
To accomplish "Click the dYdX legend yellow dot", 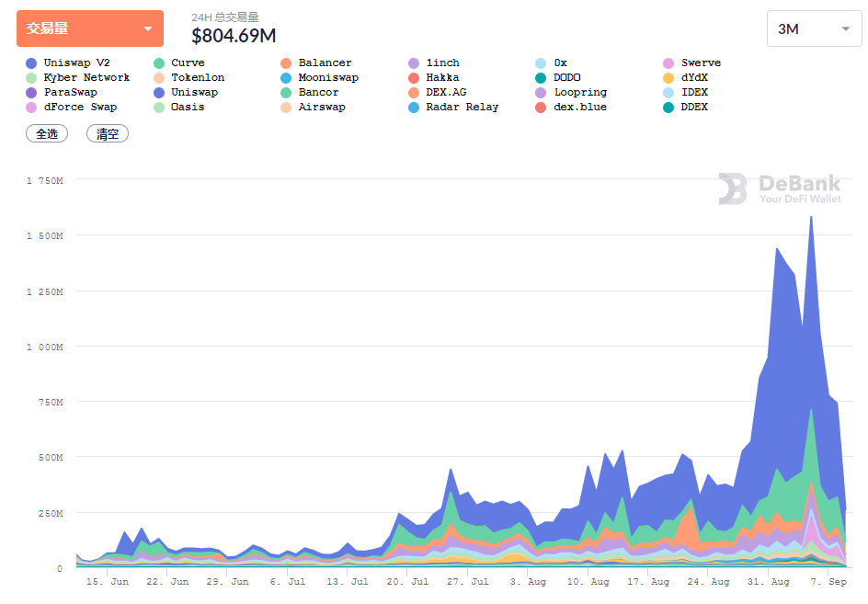I will 668,78.
